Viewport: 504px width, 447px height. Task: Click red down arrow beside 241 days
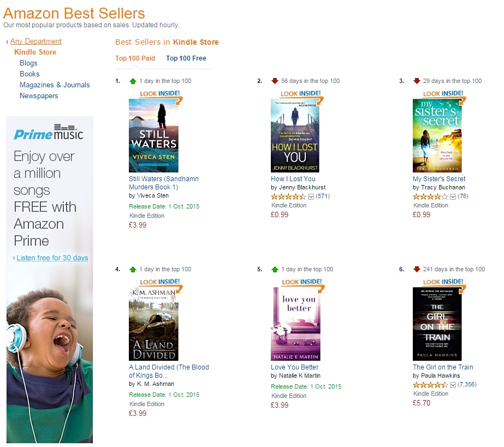417,269
